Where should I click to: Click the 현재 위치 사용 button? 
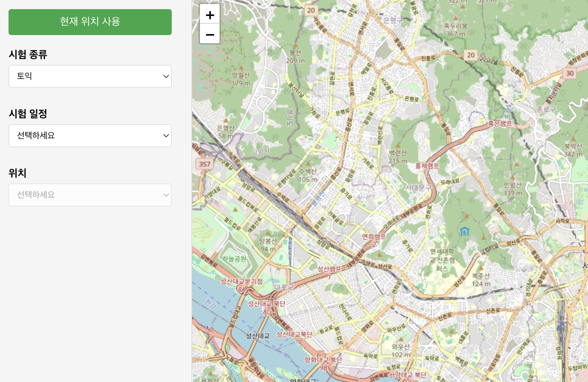90,22
